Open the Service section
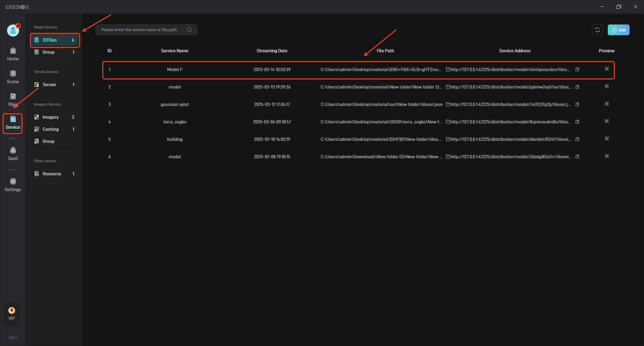The image size is (644, 346). click(x=13, y=123)
